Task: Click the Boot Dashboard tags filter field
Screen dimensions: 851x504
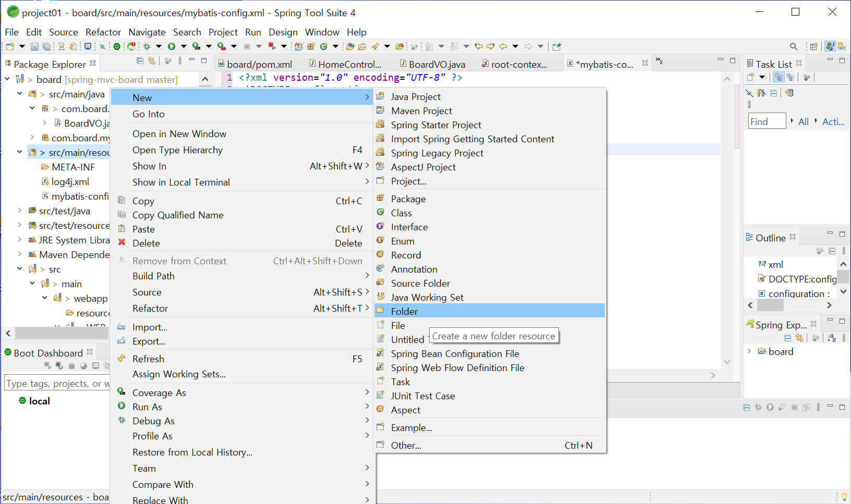Action: click(x=57, y=383)
